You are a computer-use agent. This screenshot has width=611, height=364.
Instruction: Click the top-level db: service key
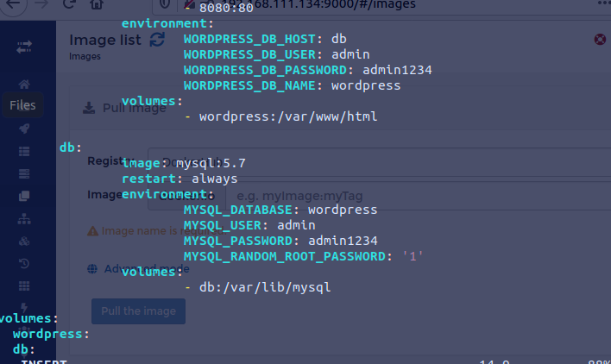tap(71, 147)
